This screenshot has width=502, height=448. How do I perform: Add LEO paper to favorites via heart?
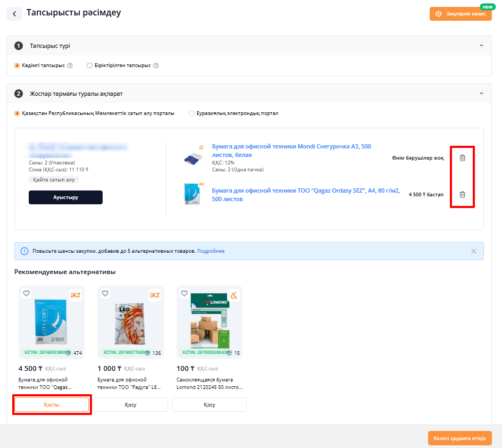(x=105, y=293)
